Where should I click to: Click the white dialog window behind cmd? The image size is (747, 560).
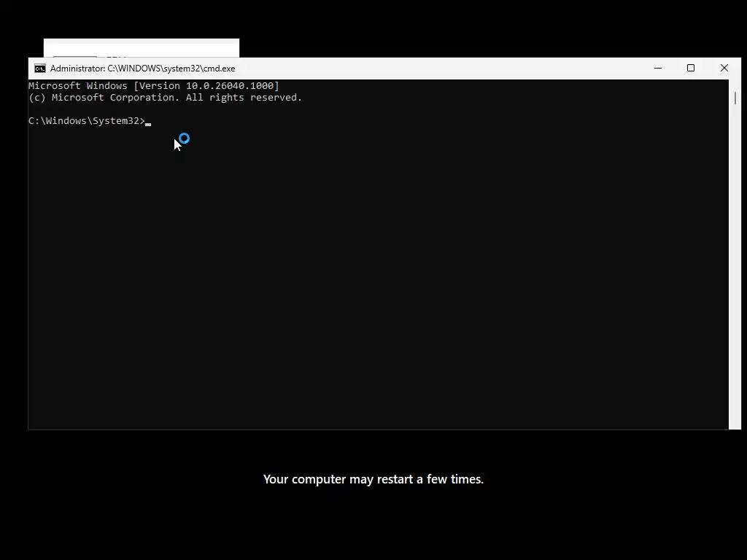[x=142, y=48]
